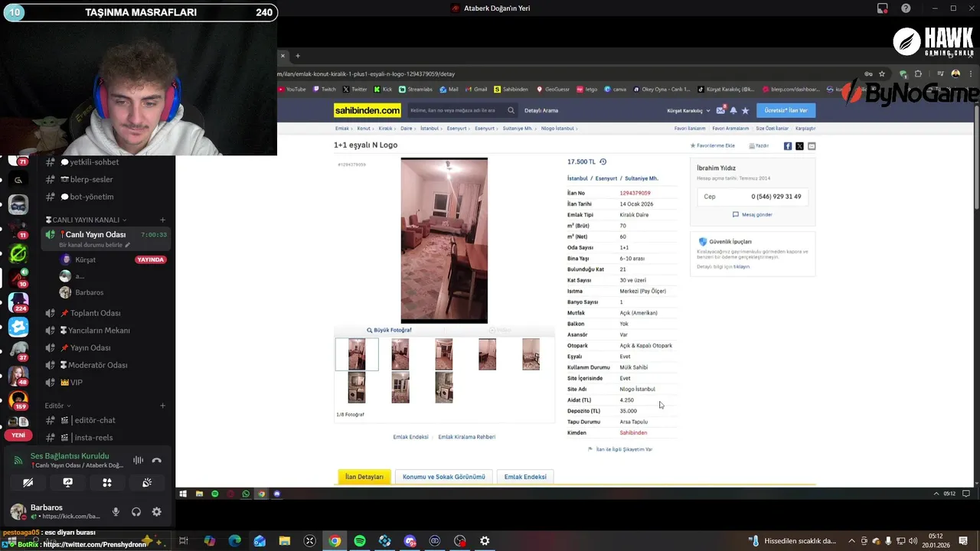The width and height of the screenshot is (980, 551).
Task: Add a channel to Editör category
Action: [x=162, y=406]
